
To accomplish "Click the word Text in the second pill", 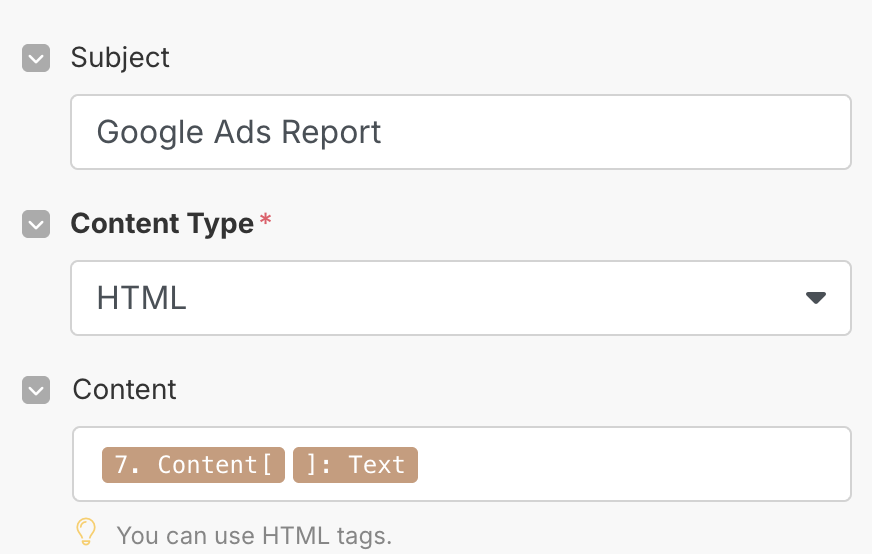I will click(x=376, y=464).
